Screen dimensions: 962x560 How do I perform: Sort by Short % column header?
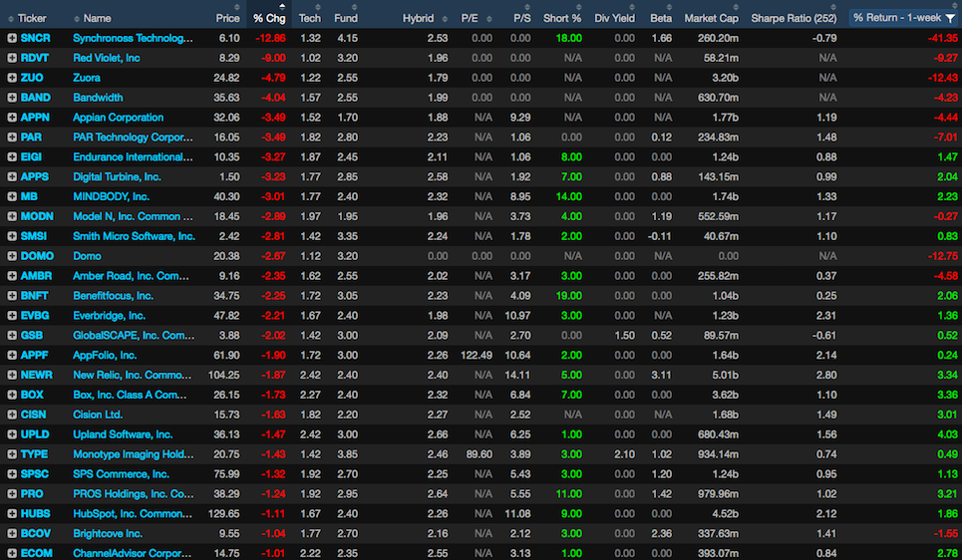562,18
